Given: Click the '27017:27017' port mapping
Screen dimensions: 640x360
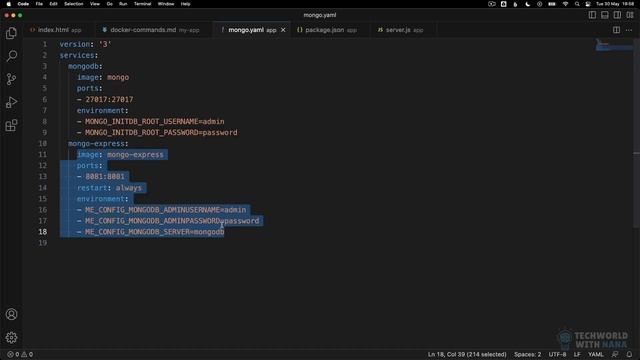Looking at the screenshot, I should tap(109, 100).
